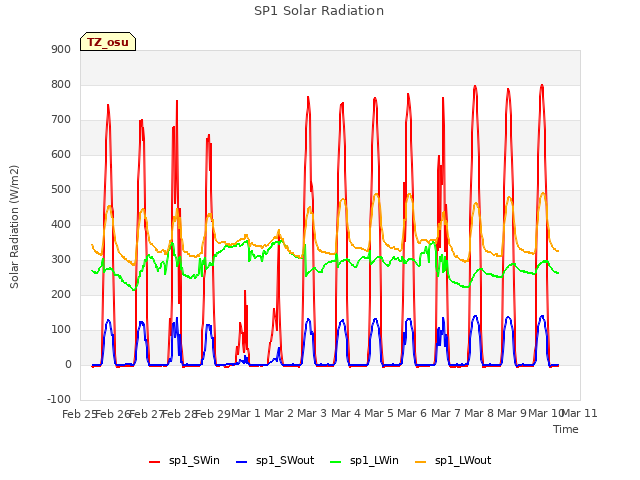
Task: Click the Time axis label
Action: [566, 429]
